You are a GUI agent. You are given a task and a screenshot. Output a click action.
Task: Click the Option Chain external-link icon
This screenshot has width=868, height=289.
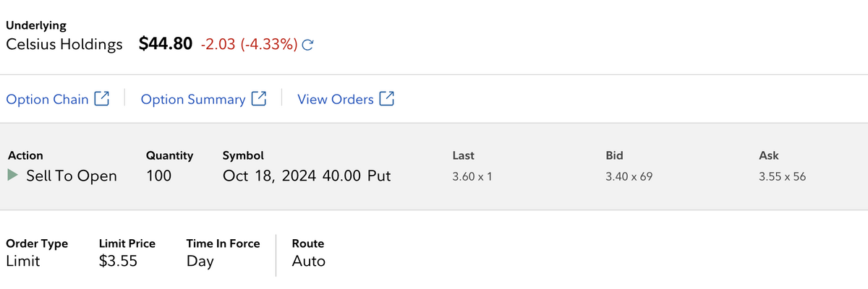[102, 99]
